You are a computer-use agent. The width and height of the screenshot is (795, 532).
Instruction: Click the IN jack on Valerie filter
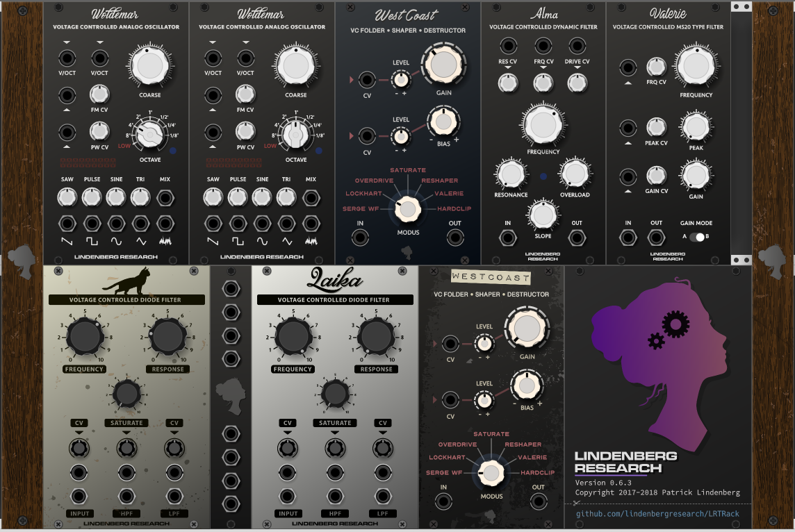[628, 237]
